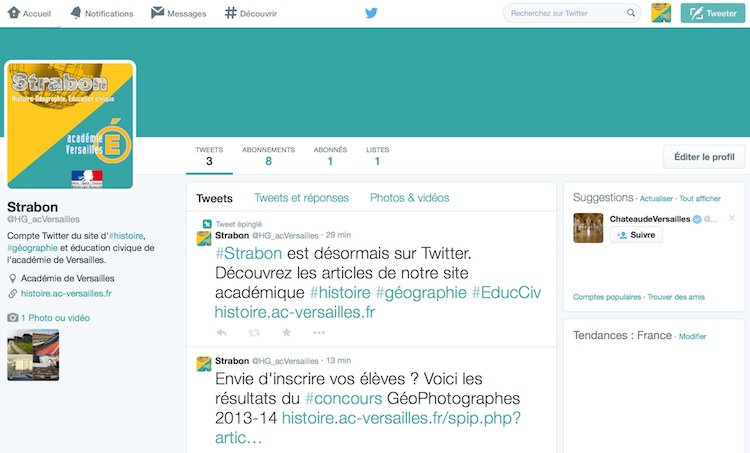Favorite the pinned #Strabon tweet
Viewport: 750px width, 453px height.
[x=287, y=332]
